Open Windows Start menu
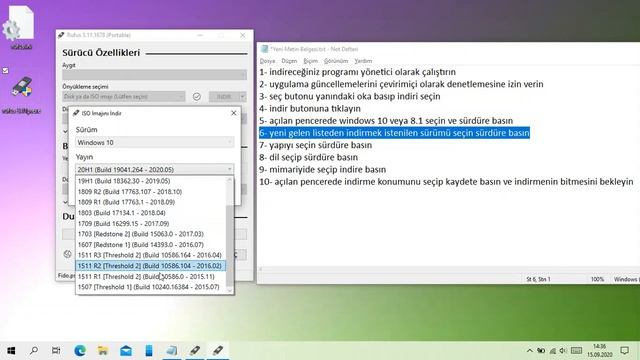 (11, 350)
